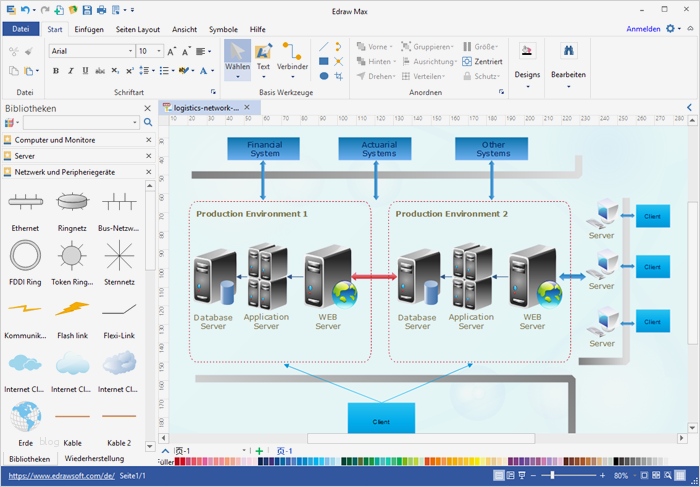Open the Hilfe tab
The height and width of the screenshot is (487, 700).
258,29
